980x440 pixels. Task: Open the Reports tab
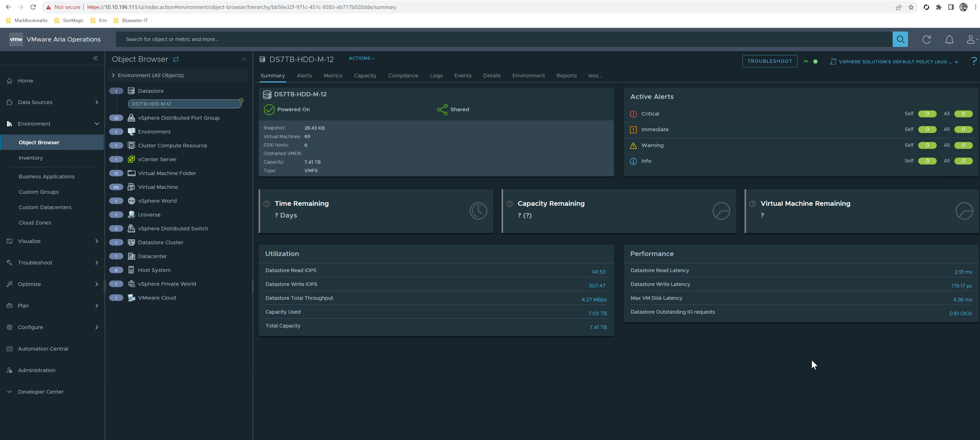[x=566, y=76]
